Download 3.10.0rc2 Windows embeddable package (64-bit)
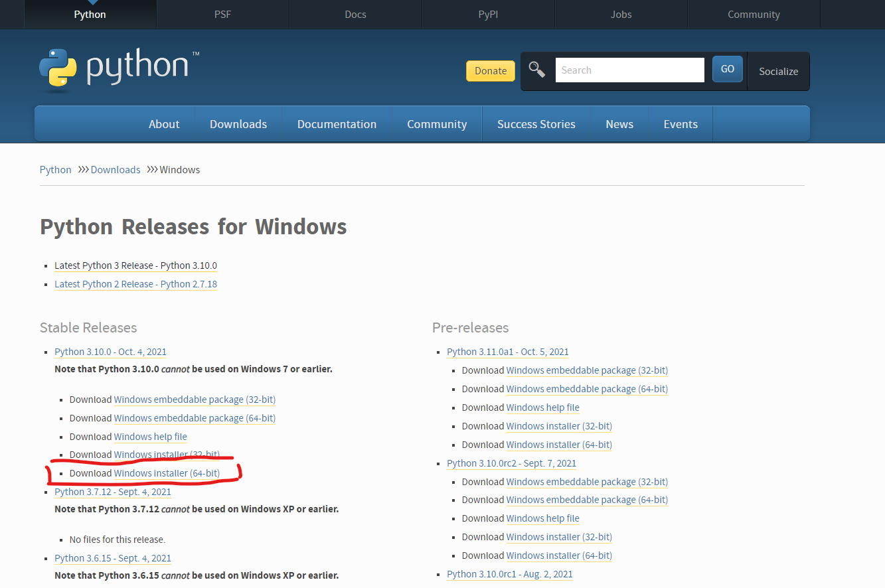This screenshot has height=588, width=885. pos(587,500)
